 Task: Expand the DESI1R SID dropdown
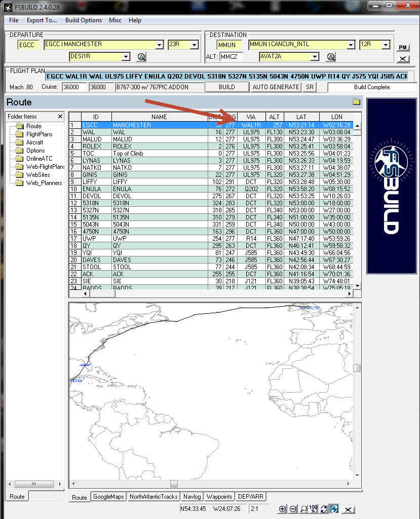[126, 57]
